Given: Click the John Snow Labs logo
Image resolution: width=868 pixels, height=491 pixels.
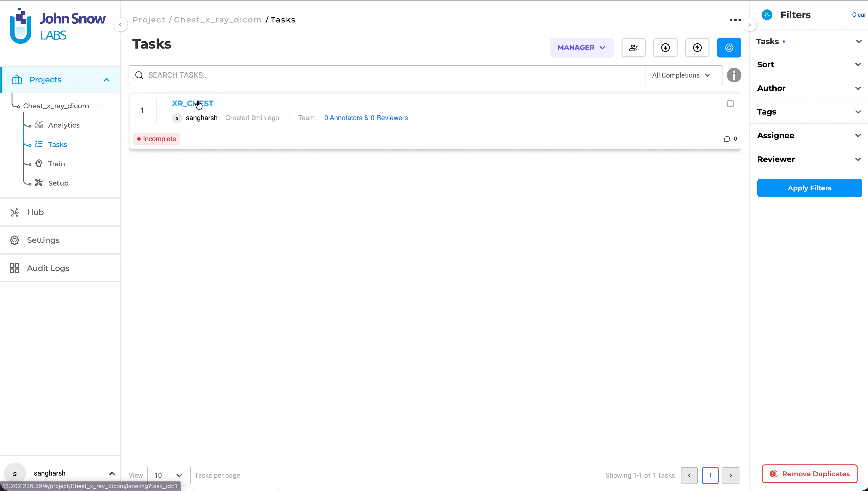Looking at the screenshot, I should [57, 26].
